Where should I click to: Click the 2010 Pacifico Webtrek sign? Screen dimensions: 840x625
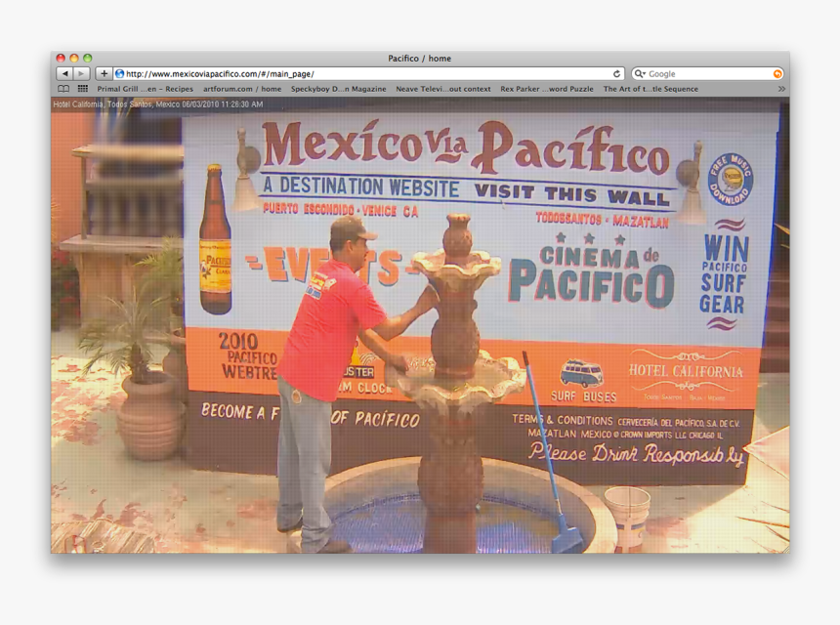point(247,356)
